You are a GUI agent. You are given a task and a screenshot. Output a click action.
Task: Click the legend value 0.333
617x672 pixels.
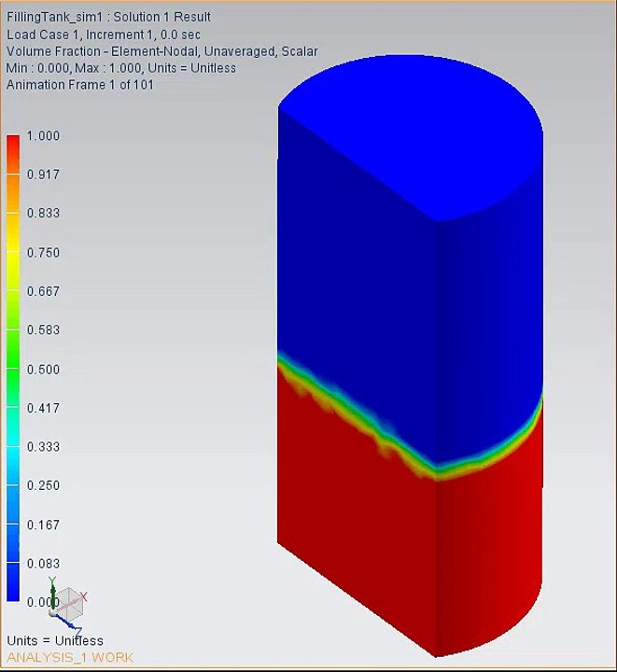(x=43, y=446)
